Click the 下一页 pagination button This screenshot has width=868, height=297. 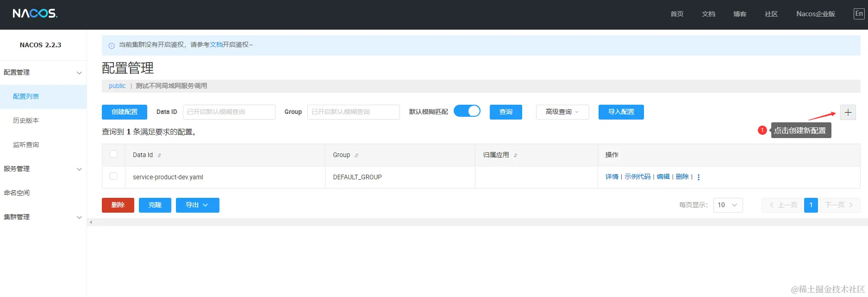point(840,205)
